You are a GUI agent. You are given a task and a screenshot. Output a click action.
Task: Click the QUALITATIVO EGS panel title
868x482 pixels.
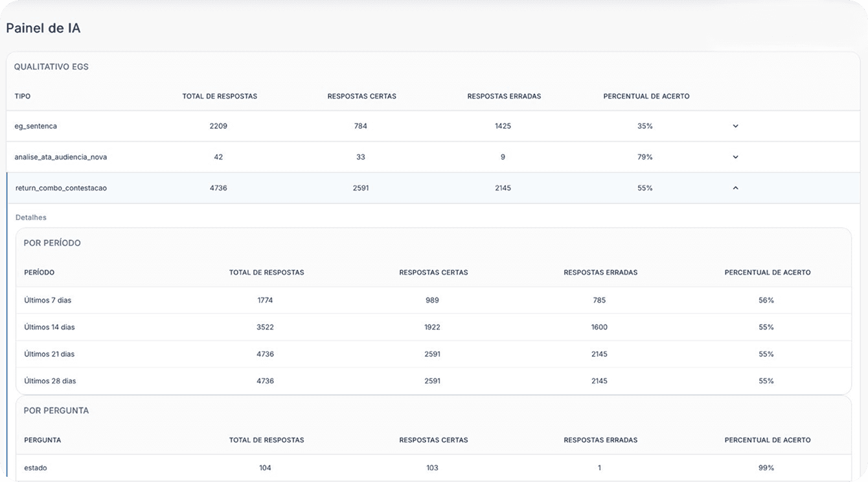point(51,67)
